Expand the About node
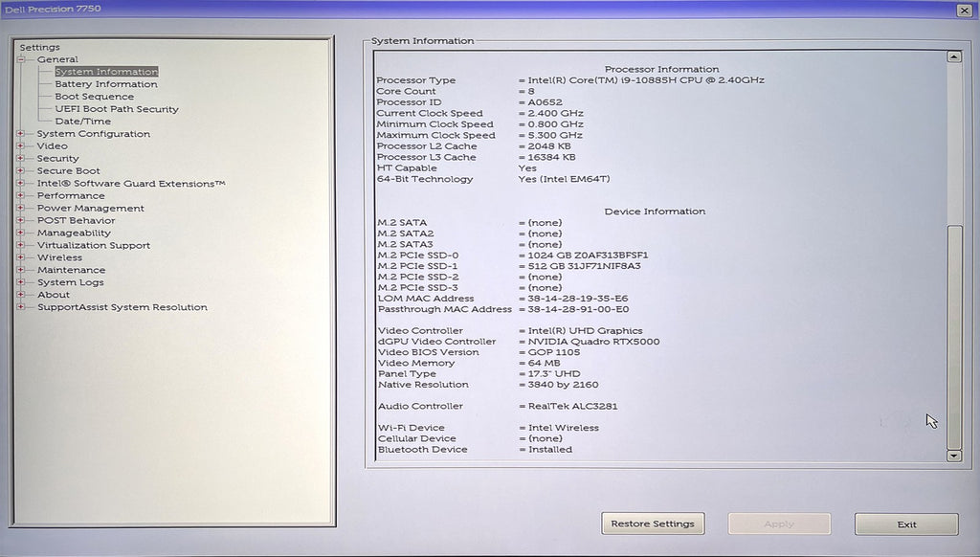This screenshot has width=980, height=557. [21, 295]
